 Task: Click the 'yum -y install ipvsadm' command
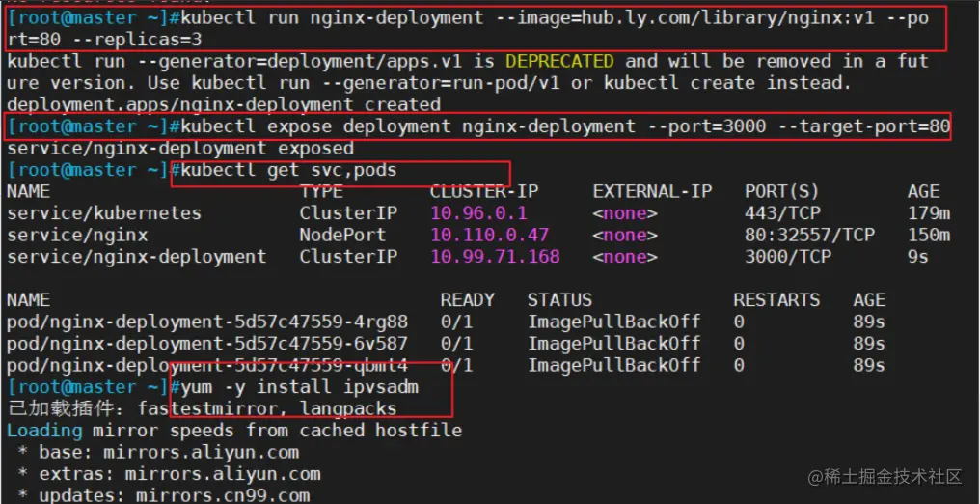299,387
